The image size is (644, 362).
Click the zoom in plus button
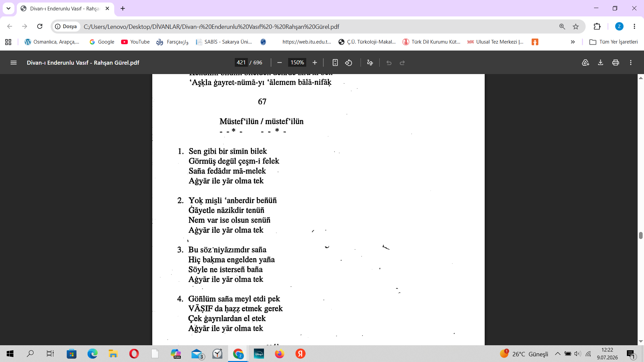coord(315,63)
